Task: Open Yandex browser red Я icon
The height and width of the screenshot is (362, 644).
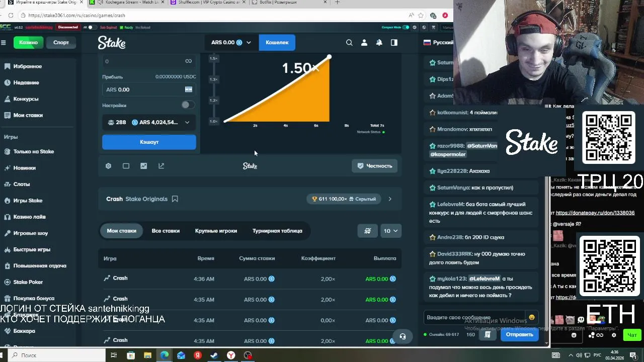Action: tap(198, 355)
